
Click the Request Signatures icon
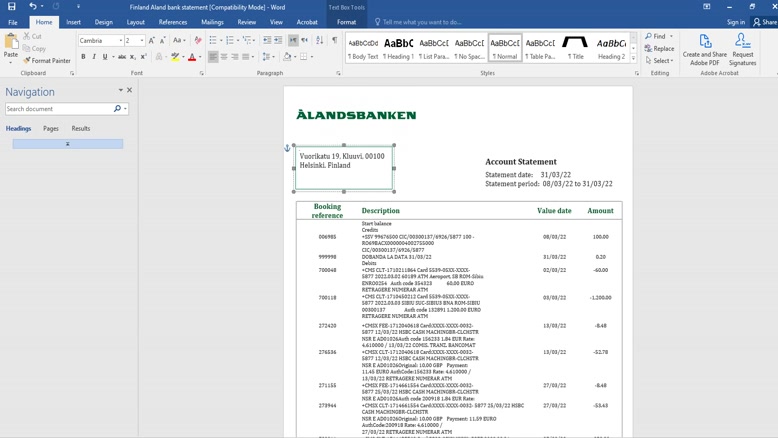click(742, 49)
